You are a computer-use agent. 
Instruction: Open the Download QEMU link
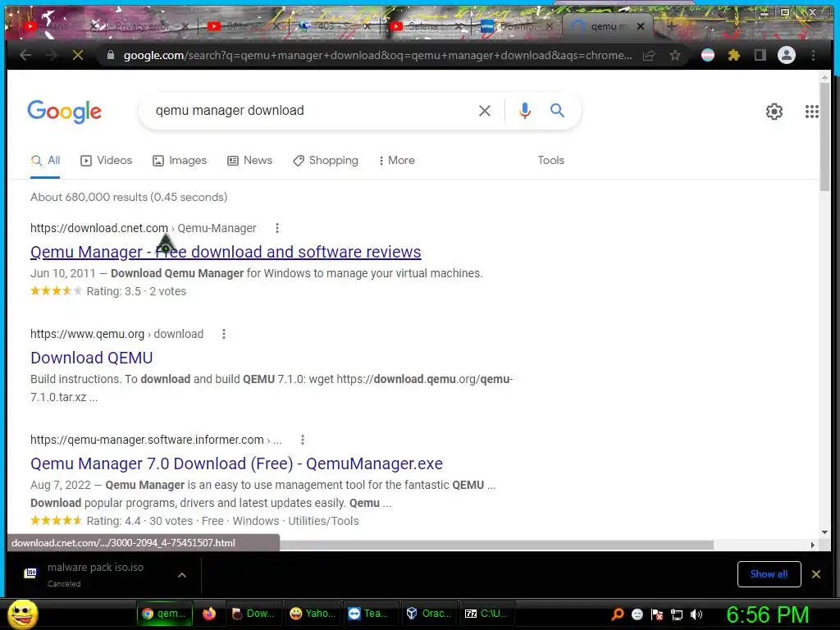92,358
